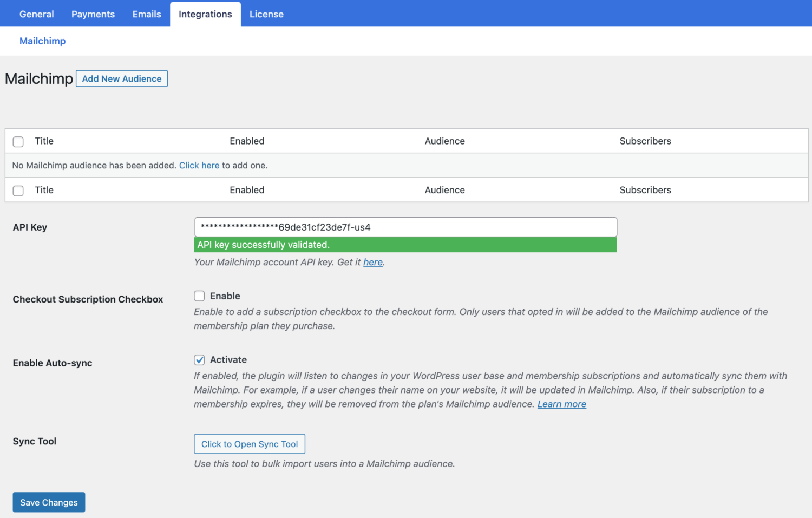Click Audience label in table footer
The height and width of the screenshot is (518, 812).
(x=444, y=190)
